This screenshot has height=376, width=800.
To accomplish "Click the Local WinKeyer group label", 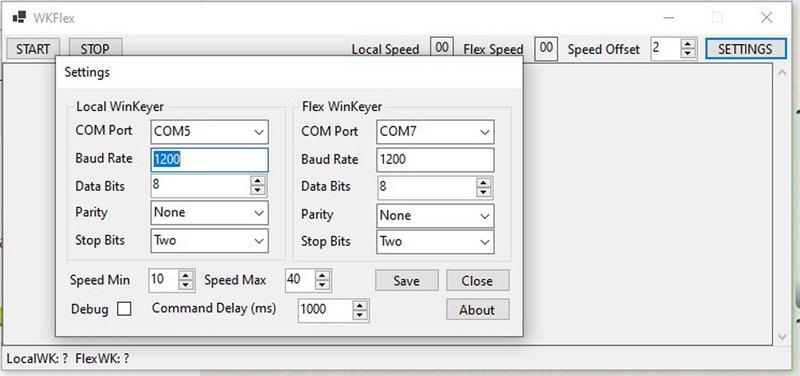I will pos(120,107).
